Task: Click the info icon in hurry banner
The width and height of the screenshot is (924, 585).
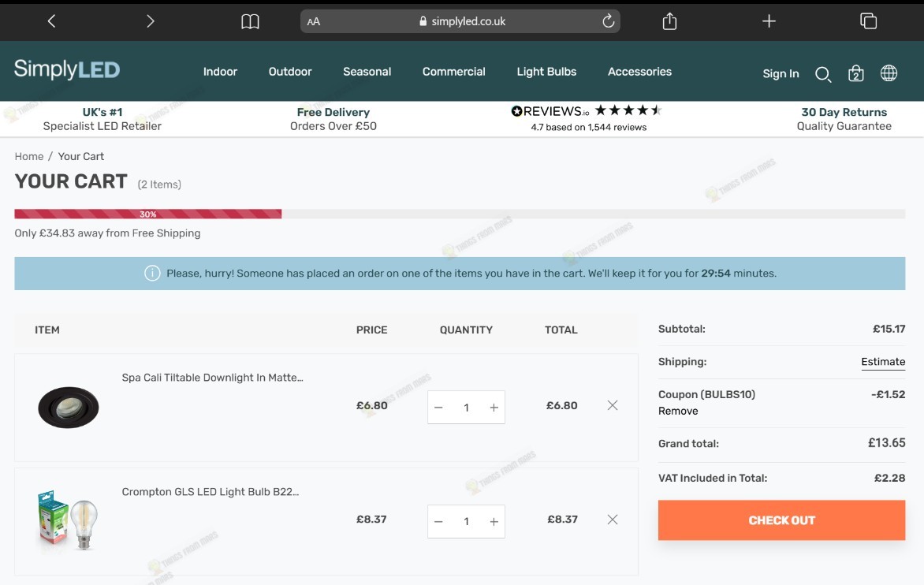Action: (x=152, y=274)
